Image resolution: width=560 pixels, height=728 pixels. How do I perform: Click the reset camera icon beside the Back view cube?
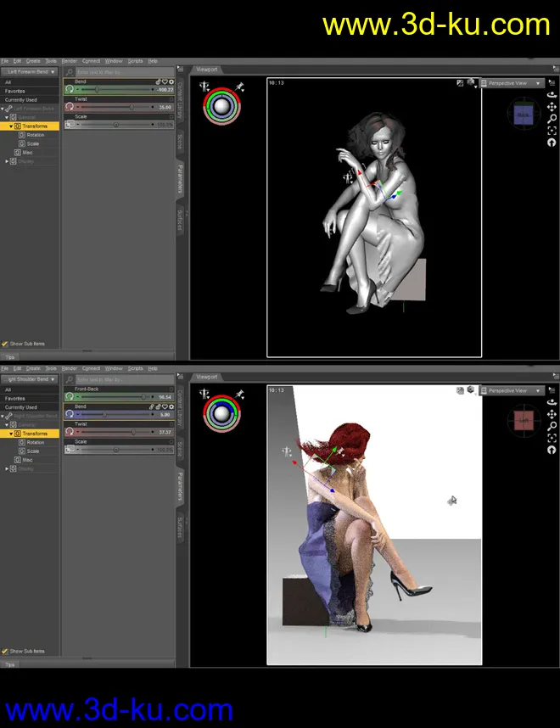pos(552,143)
